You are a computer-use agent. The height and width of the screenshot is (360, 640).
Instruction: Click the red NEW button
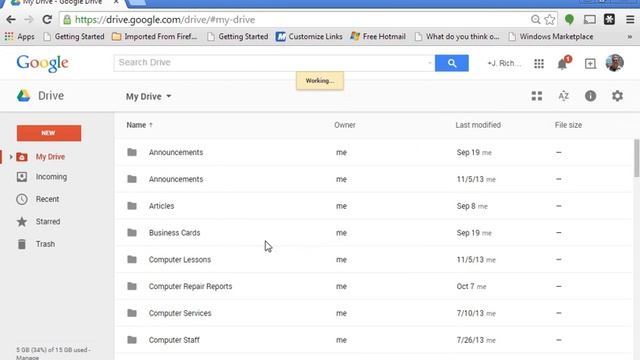click(x=49, y=133)
